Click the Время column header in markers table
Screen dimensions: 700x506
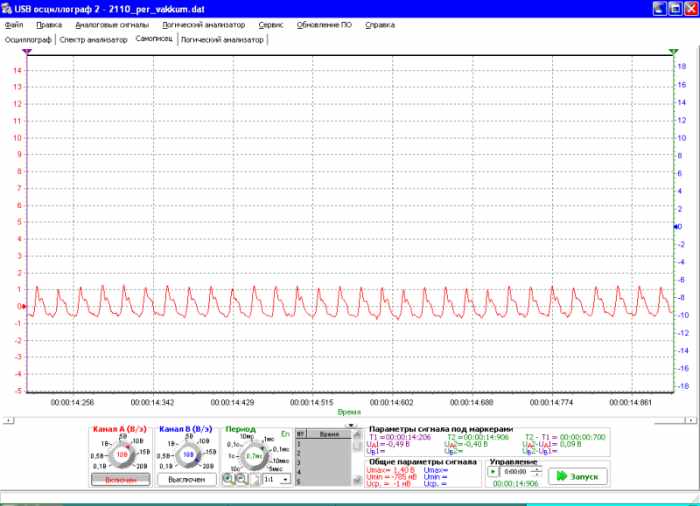tap(329, 434)
